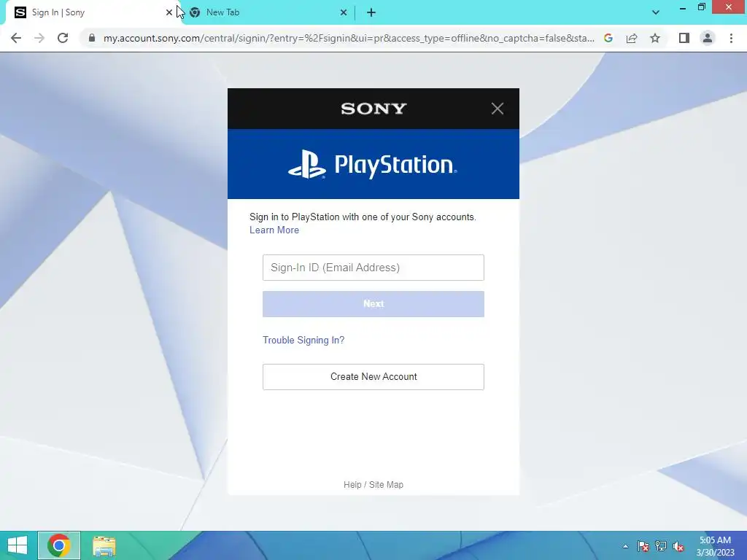Open the Chrome profile avatar menu
The height and width of the screenshot is (560, 747).
click(708, 38)
